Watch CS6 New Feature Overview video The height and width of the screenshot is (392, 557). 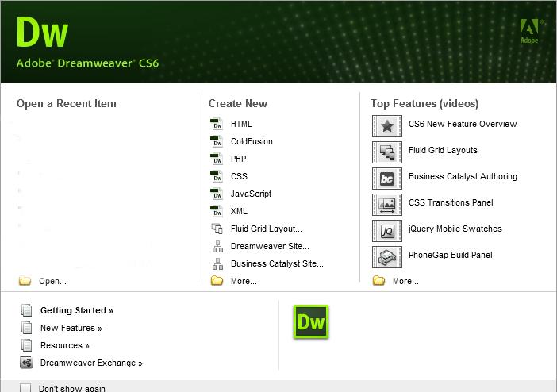[463, 124]
